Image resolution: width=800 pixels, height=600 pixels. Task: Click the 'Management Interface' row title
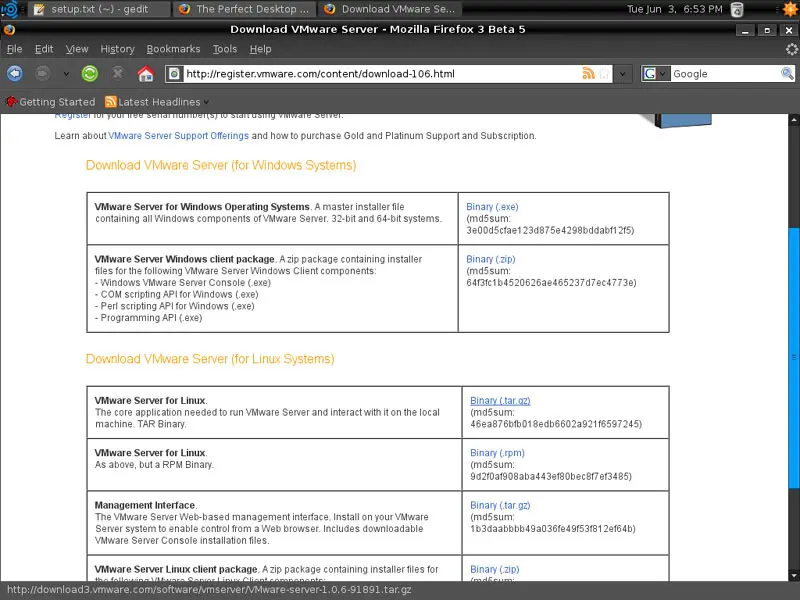(x=145, y=505)
